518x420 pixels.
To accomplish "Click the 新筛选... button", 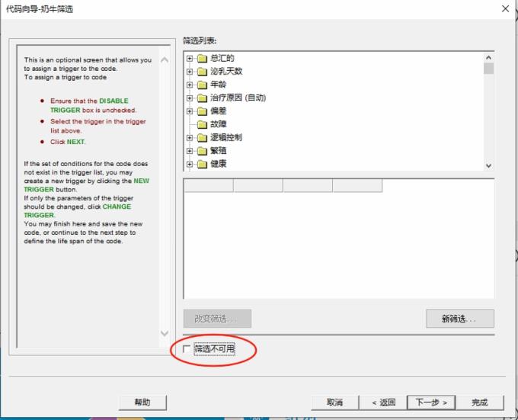I will (x=460, y=319).
